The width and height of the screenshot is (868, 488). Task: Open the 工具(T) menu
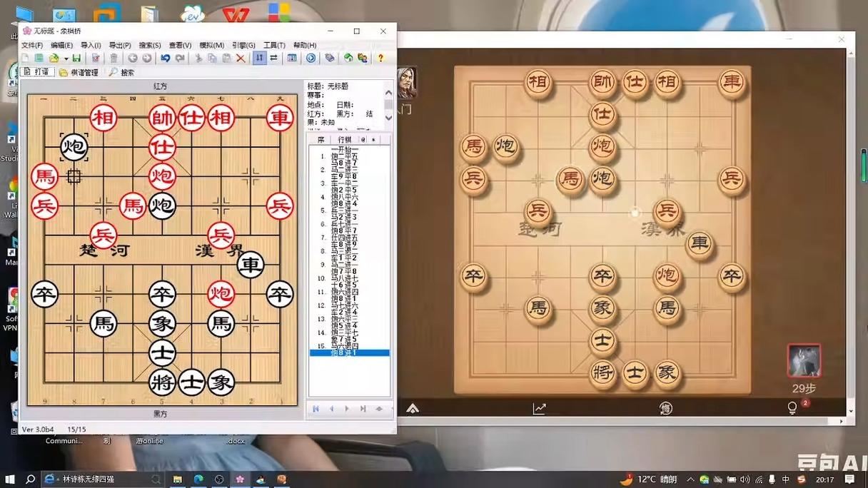click(x=274, y=45)
